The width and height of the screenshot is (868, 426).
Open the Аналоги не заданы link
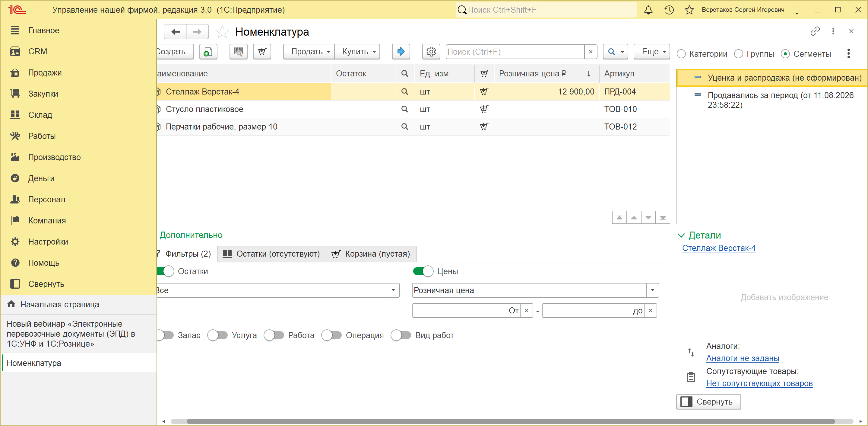(x=743, y=359)
